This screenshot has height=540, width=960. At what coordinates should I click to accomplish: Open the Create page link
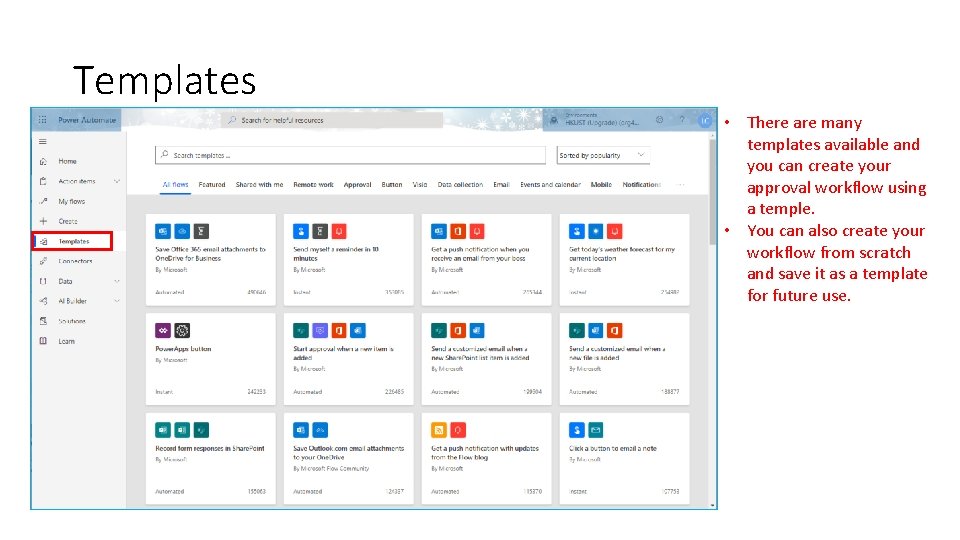[x=68, y=221]
